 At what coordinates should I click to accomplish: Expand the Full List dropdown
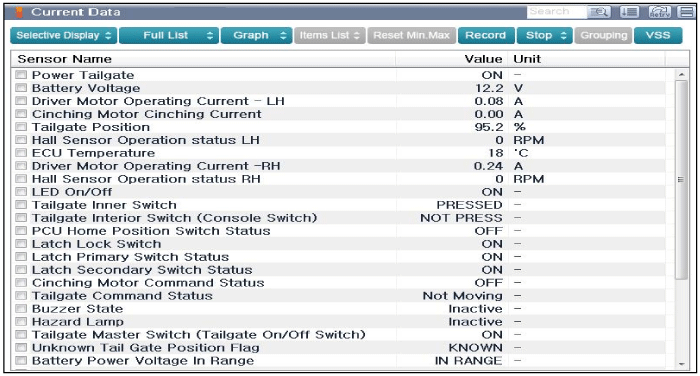[169, 35]
